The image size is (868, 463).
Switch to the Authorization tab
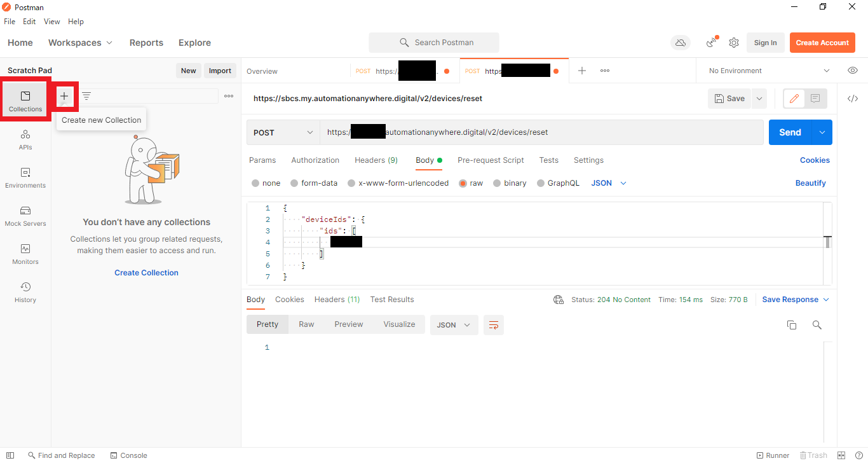315,160
